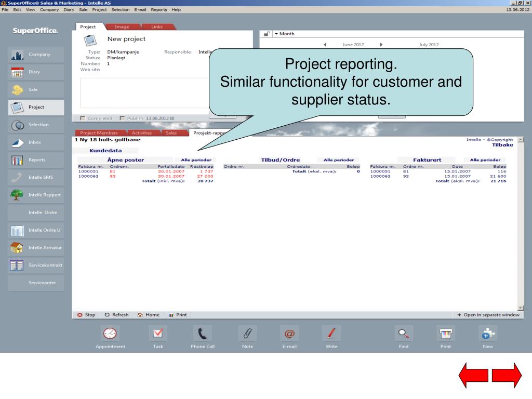Click Alle perioder under Åpne poster

196,160
